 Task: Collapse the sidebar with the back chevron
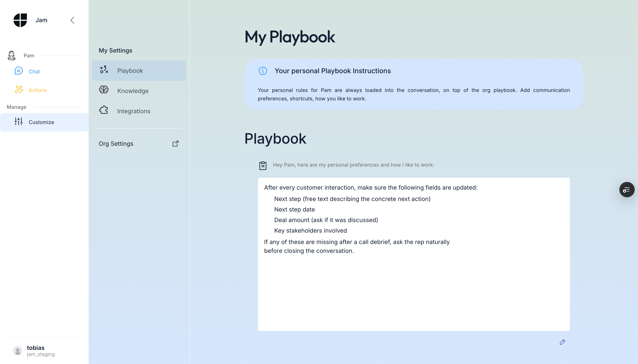(72, 20)
